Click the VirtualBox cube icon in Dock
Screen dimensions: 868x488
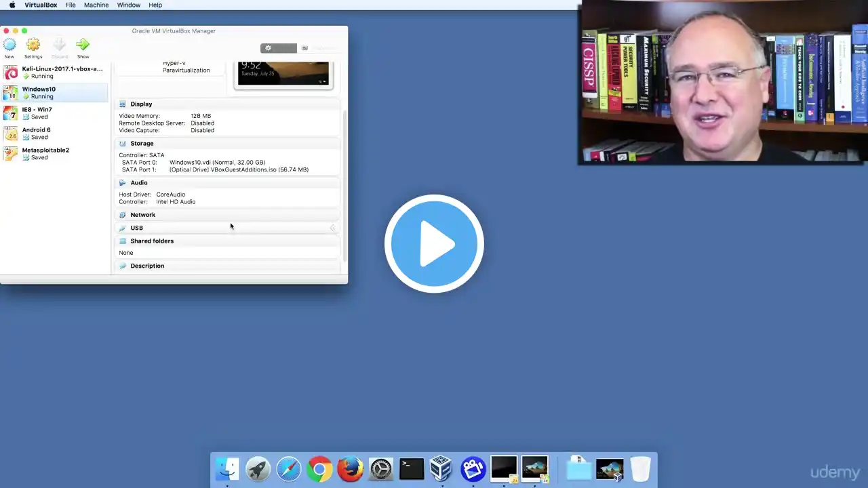[x=441, y=468]
